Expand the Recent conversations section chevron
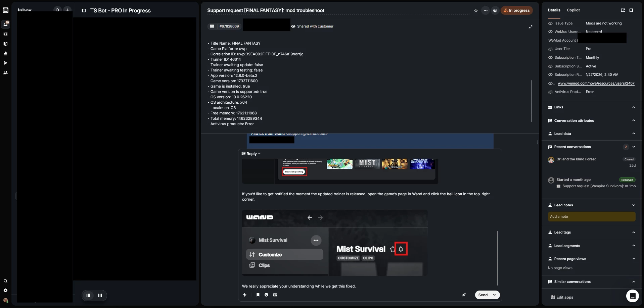Screen dimensions: 644x308 (x=634, y=147)
